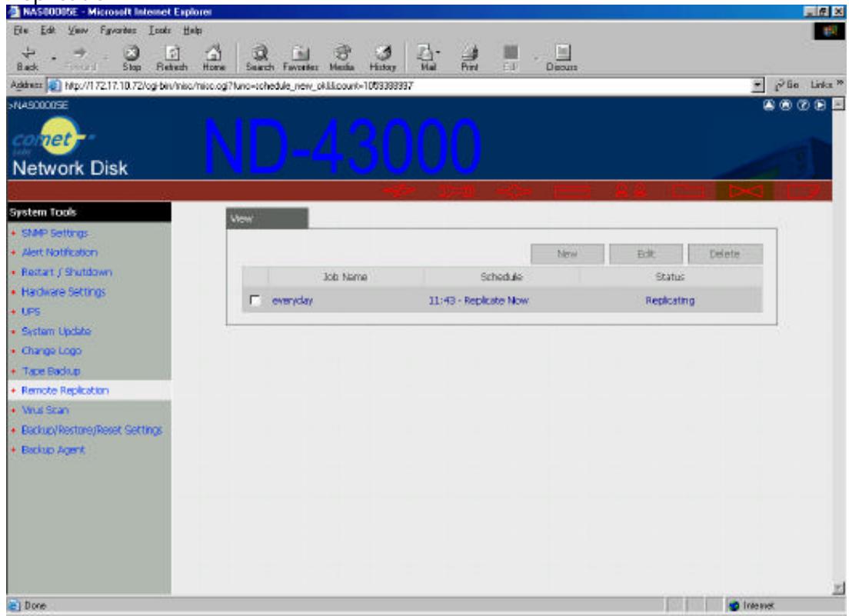Click the Print toolbar icon
The image size is (849, 616).
469,58
